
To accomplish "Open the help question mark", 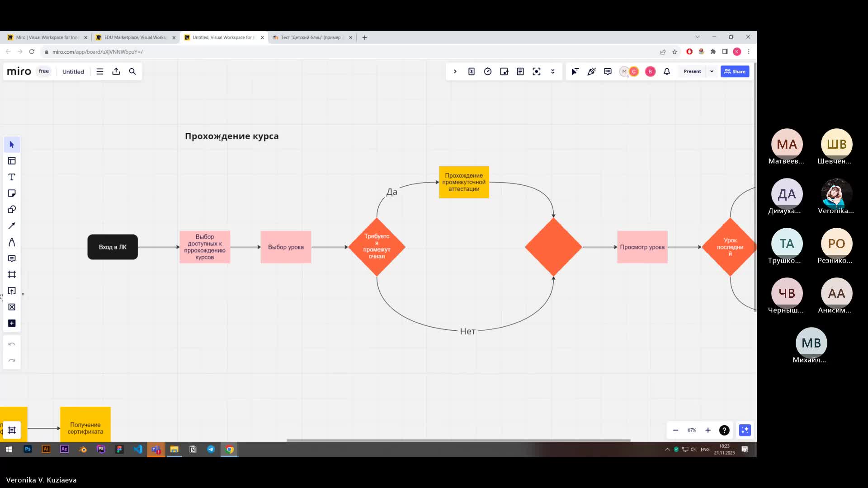I will coord(724,430).
